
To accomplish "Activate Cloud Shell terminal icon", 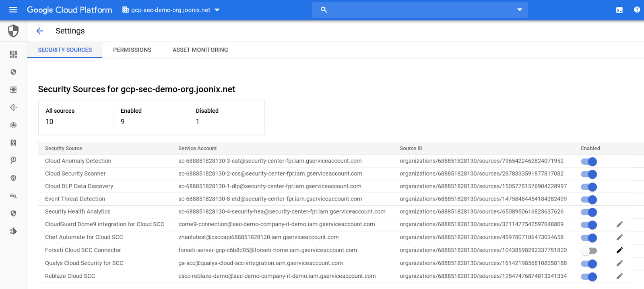I will click(x=619, y=10).
